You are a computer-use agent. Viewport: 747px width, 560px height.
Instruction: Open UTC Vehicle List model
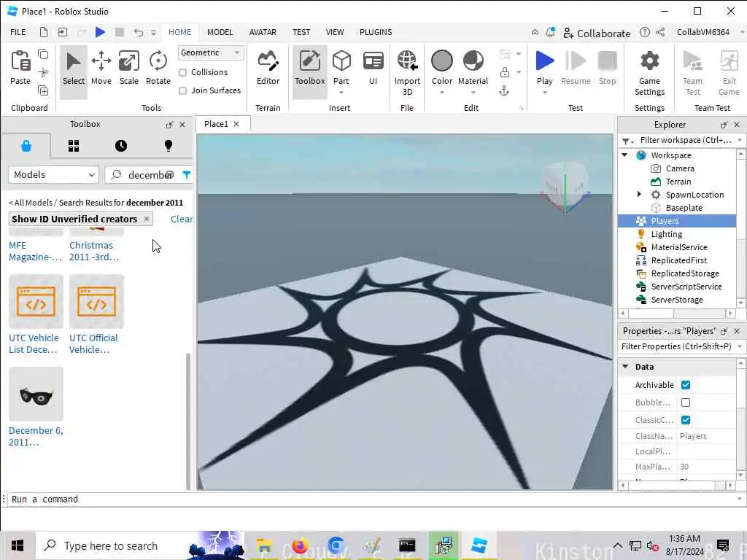pos(36,314)
